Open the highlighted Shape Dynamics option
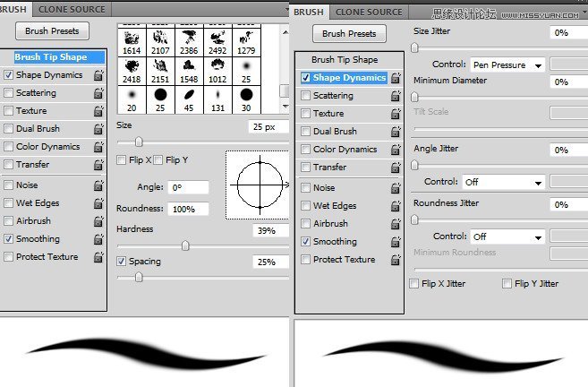588x387 pixels. click(349, 78)
